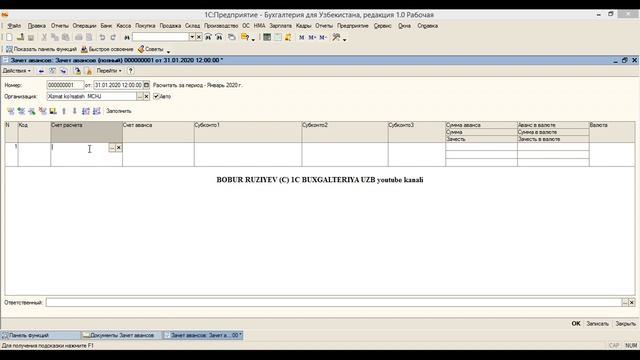
Task: Open the Зарплата menu
Action: [x=280, y=26]
